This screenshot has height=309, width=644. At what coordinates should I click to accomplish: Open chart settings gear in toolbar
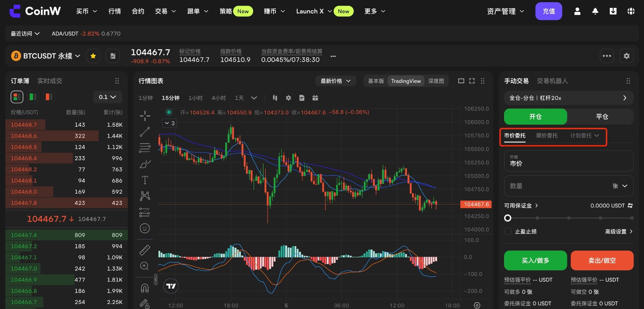(288, 98)
